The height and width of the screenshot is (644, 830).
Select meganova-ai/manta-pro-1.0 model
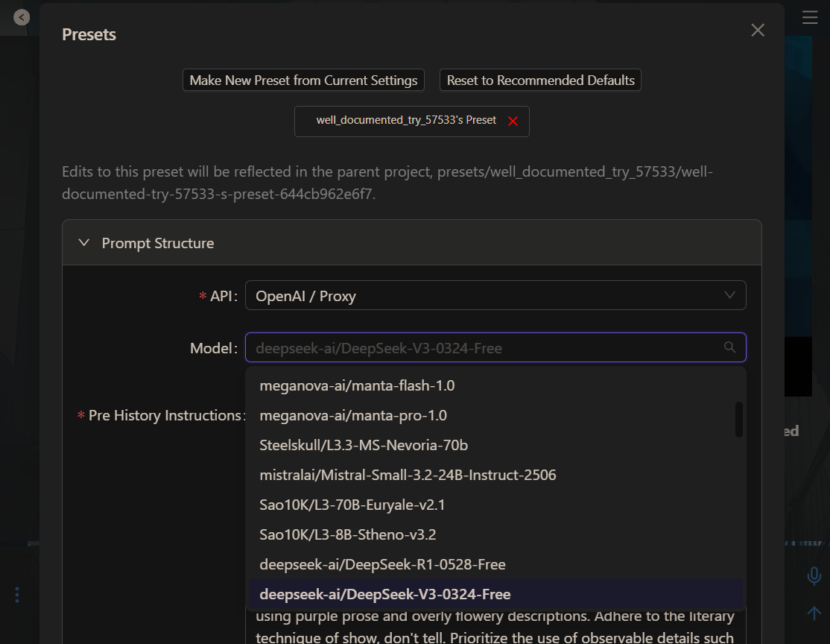[353, 416]
